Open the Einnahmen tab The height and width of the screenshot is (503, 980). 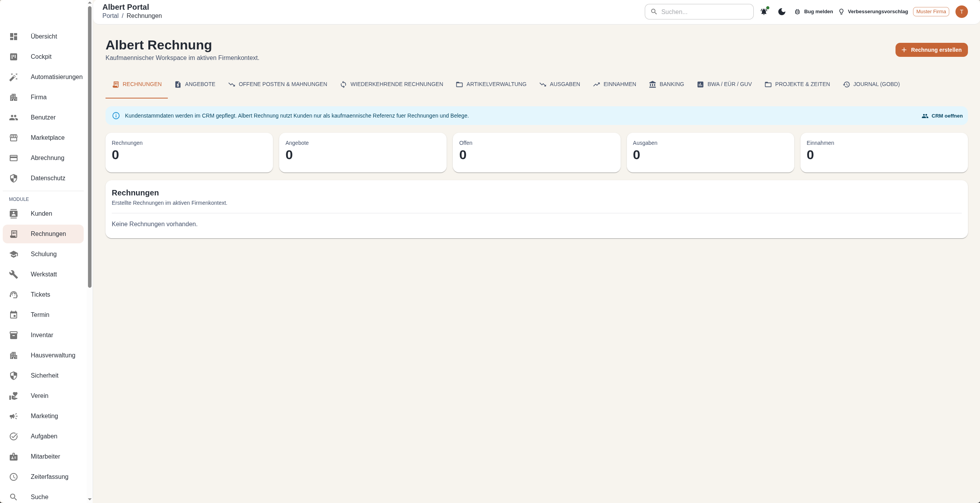[614, 84]
